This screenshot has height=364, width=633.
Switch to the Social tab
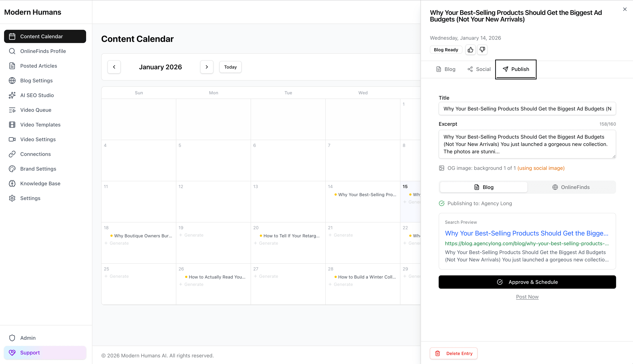coord(479,69)
